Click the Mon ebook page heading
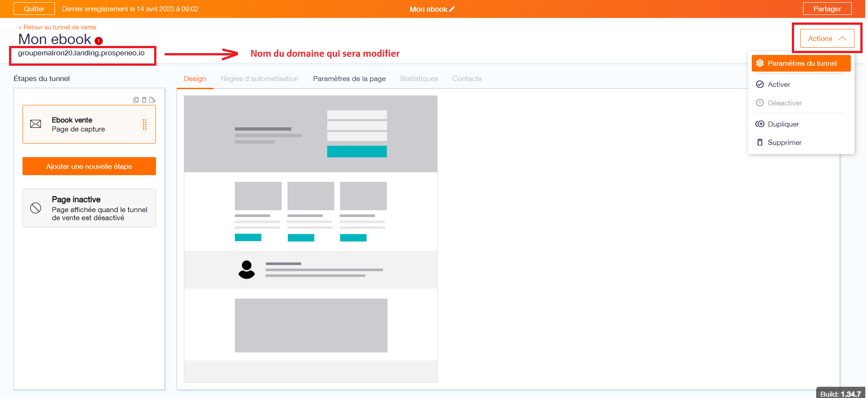Image resolution: width=868 pixels, height=398 pixels. coord(55,40)
